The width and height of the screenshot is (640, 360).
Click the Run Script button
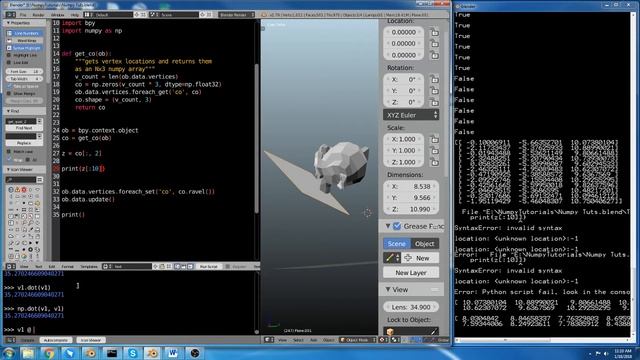click(209, 266)
